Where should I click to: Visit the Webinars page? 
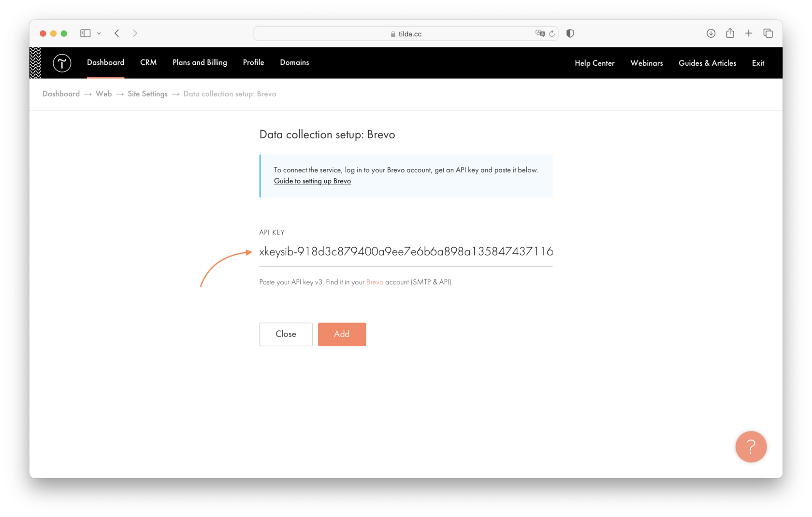click(x=647, y=63)
